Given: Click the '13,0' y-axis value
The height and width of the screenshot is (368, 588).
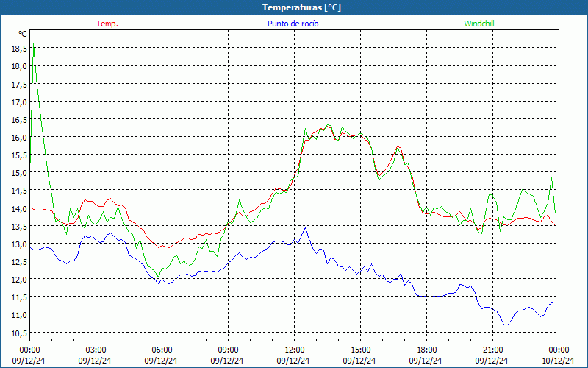Looking at the screenshot, I should 19,244.
